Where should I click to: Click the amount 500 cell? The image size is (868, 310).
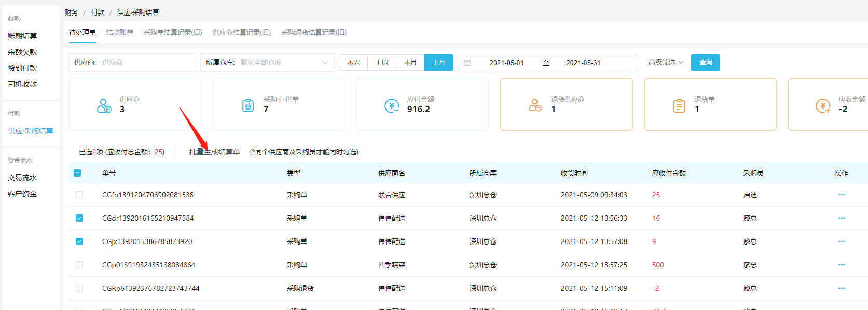click(658, 265)
